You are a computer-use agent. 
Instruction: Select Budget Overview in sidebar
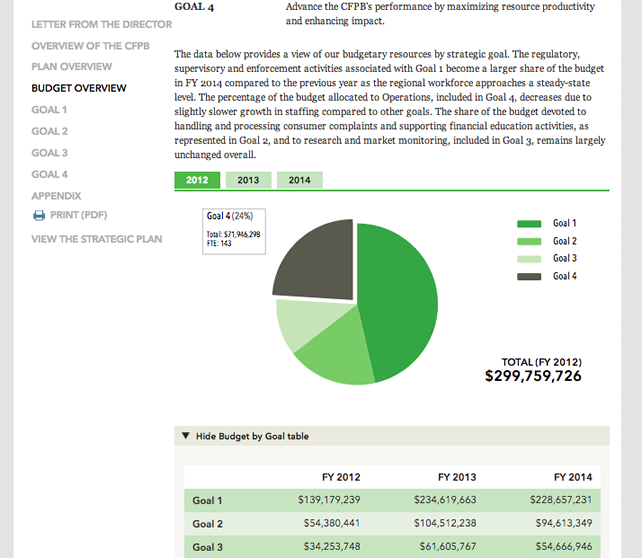point(79,88)
